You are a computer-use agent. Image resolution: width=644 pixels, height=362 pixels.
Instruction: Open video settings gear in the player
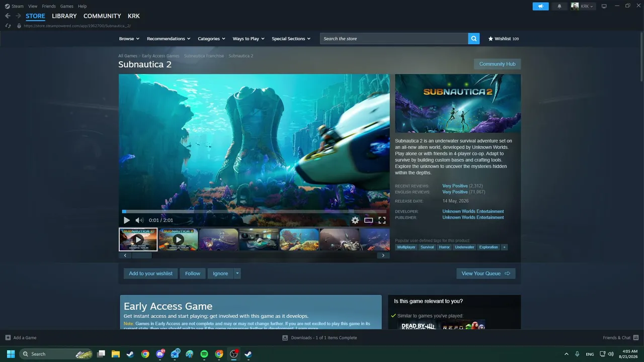tap(355, 220)
